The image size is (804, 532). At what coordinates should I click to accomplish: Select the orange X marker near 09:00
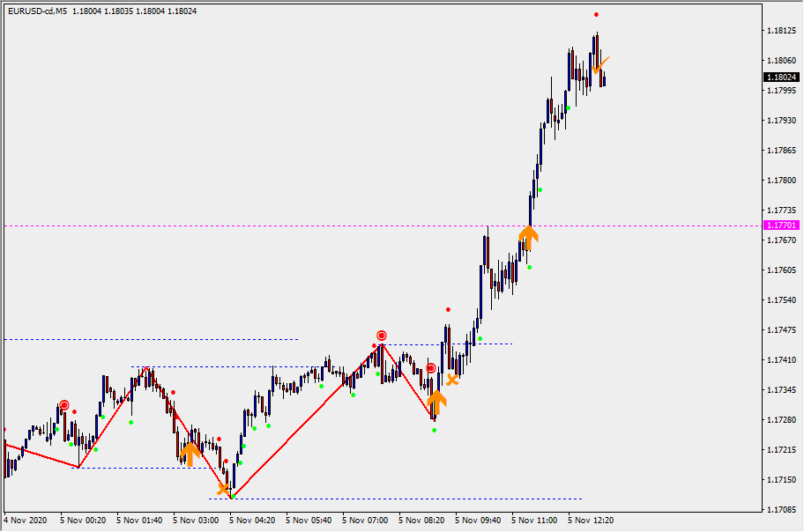click(x=452, y=380)
